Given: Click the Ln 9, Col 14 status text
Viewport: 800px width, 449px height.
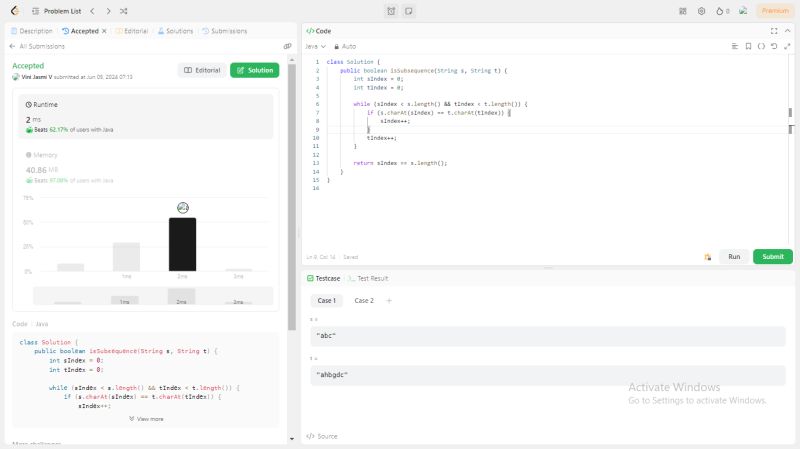Looking at the screenshot, I should pos(321,257).
